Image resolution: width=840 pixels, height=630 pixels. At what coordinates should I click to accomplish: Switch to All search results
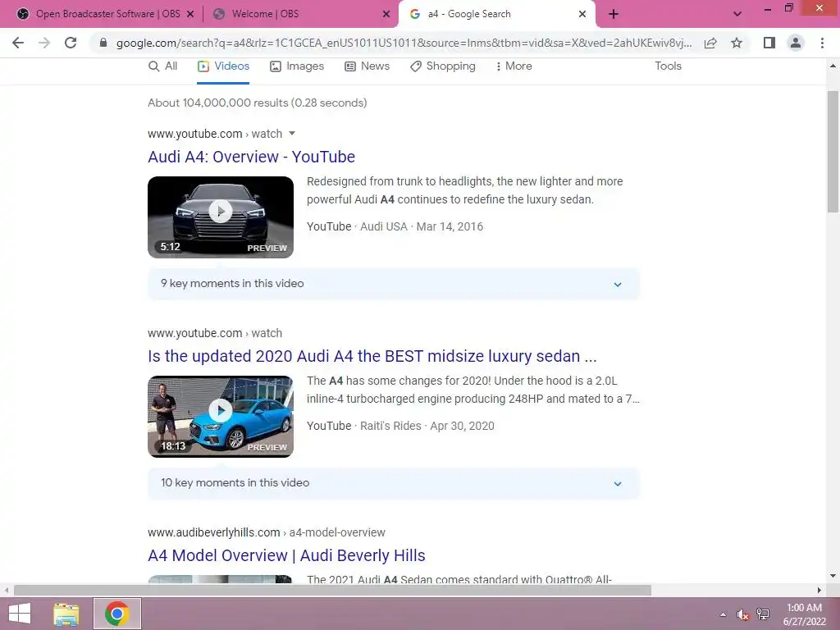(163, 66)
